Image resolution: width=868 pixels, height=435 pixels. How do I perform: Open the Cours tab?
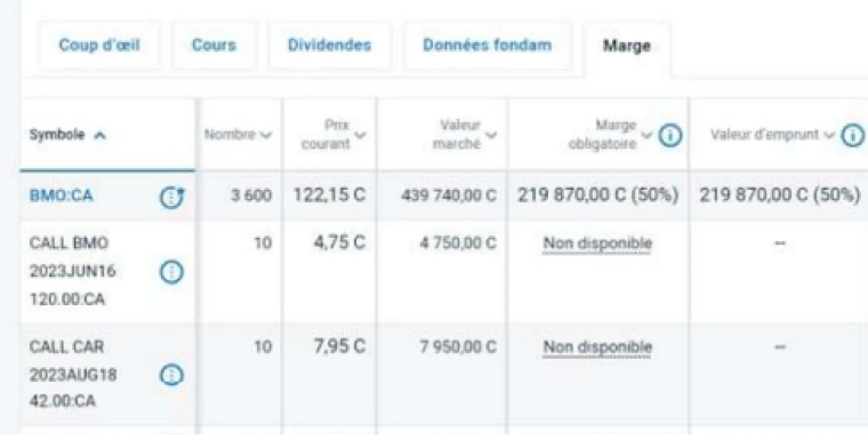click(x=214, y=45)
